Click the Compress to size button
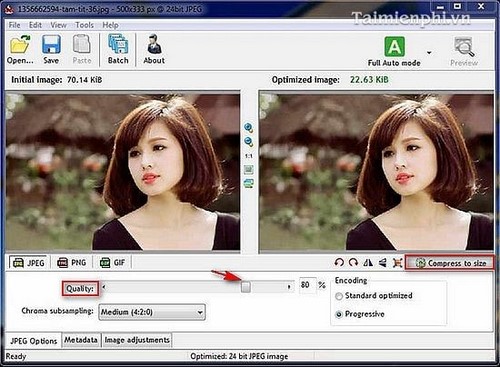The height and width of the screenshot is (367, 500). [450, 263]
